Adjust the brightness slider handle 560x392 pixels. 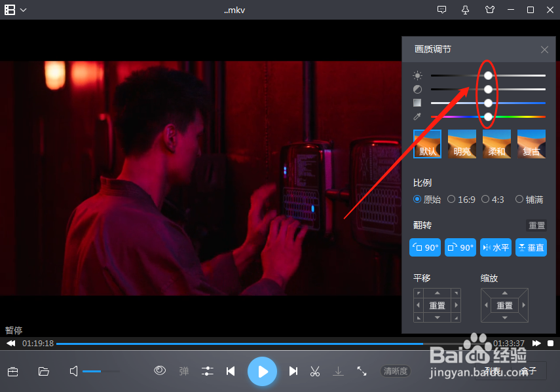[x=488, y=76]
